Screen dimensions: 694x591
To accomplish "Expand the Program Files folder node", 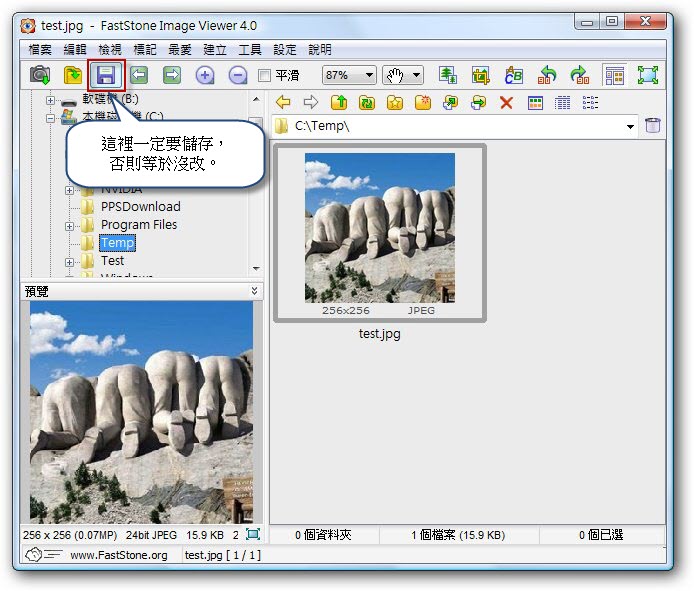I will click(69, 226).
